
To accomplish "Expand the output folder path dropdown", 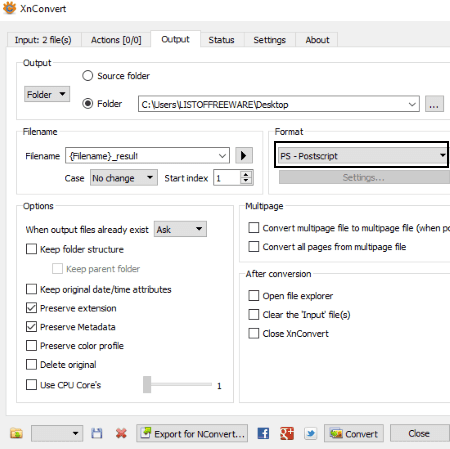I will pos(412,104).
